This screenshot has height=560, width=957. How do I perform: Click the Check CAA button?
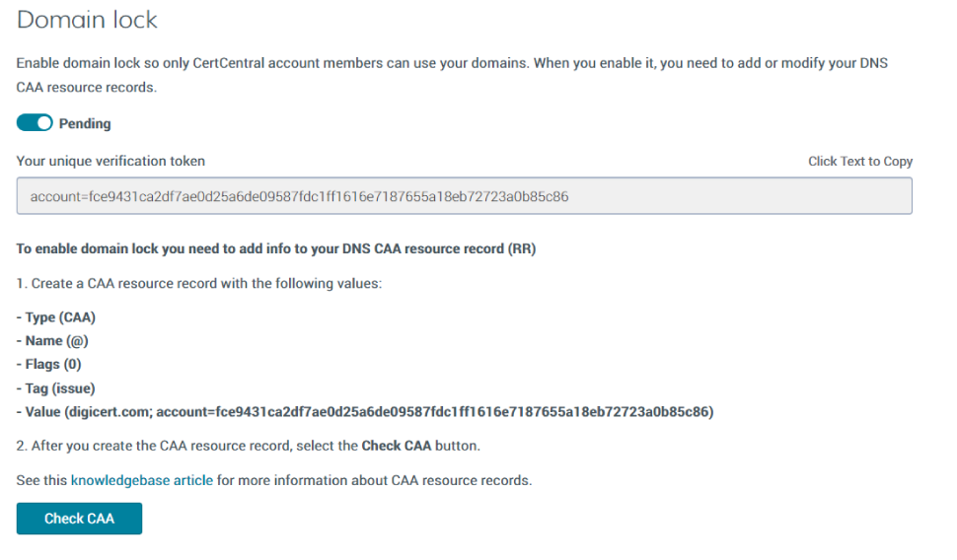79,519
